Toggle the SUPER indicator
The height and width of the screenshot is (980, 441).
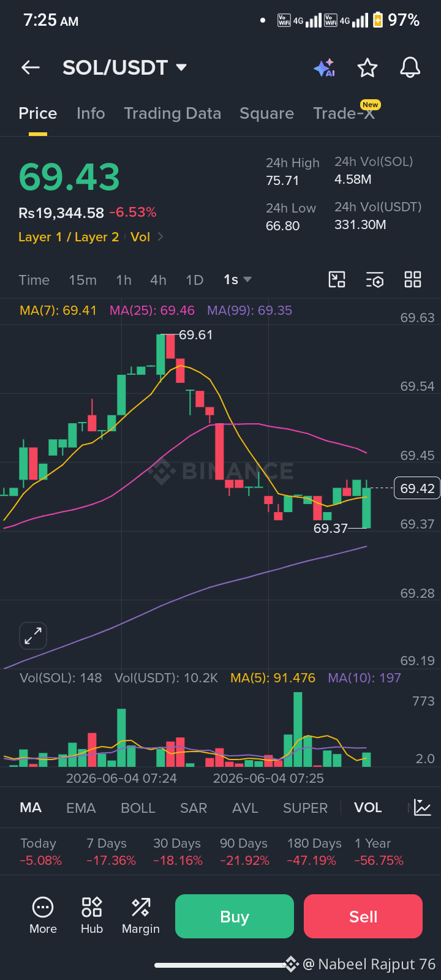pyautogui.click(x=305, y=807)
